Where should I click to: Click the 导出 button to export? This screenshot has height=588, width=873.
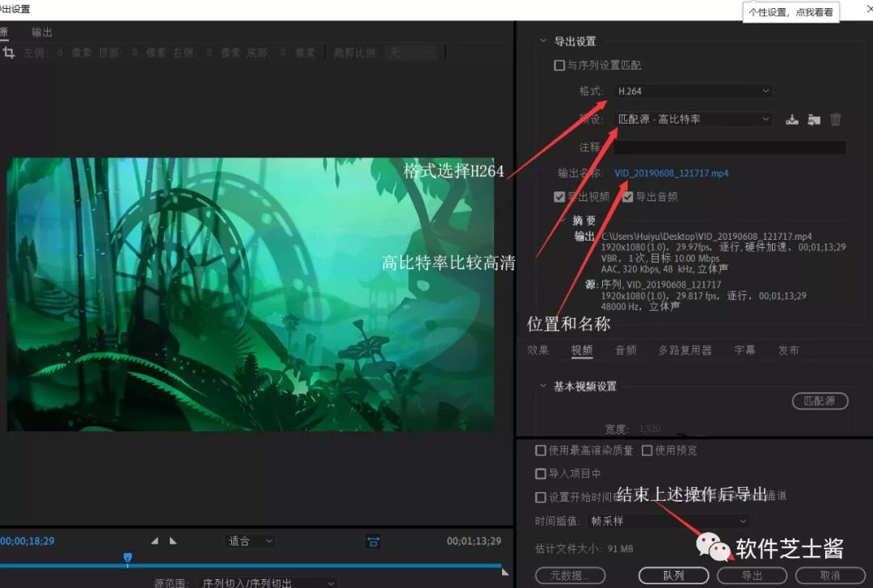(751, 575)
